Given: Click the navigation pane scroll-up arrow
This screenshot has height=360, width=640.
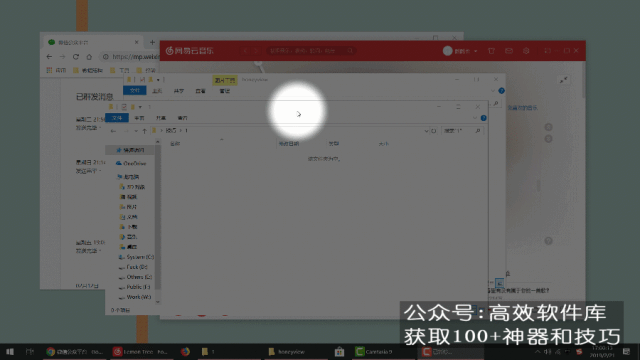Looking at the screenshot, I should 158,142.
